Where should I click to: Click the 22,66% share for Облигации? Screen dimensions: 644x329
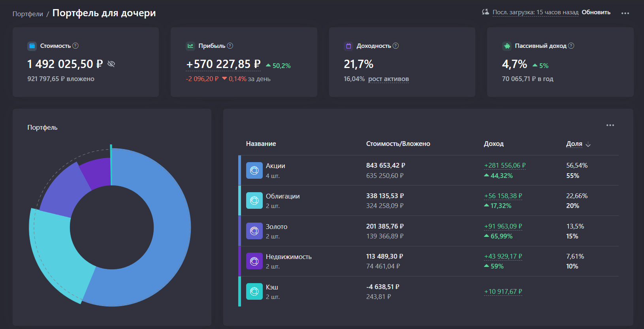click(x=577, y=196)
